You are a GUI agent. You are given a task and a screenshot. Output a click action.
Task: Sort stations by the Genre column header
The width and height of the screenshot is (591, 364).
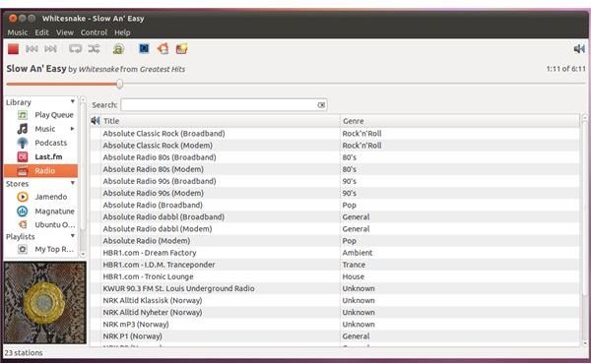[x=459, y=121]
